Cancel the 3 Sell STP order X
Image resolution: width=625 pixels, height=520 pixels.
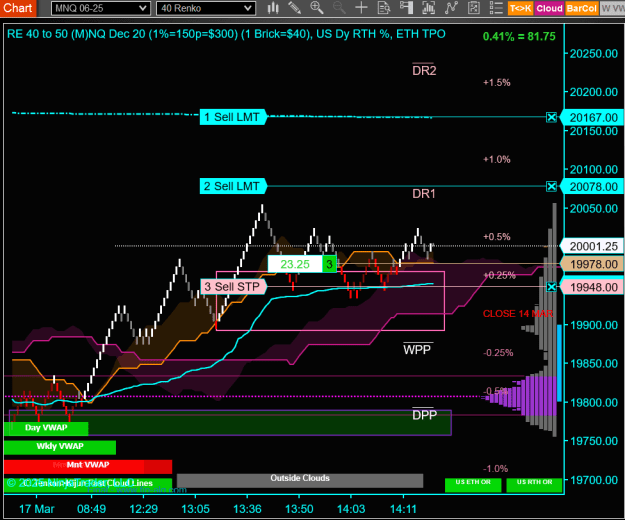point(551,287)
